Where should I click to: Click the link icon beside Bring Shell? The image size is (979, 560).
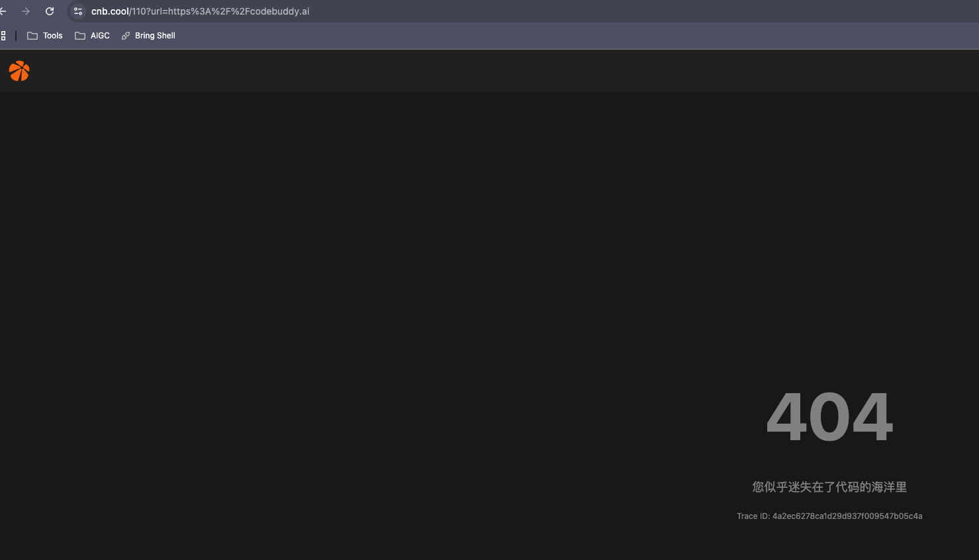point(125,36)
